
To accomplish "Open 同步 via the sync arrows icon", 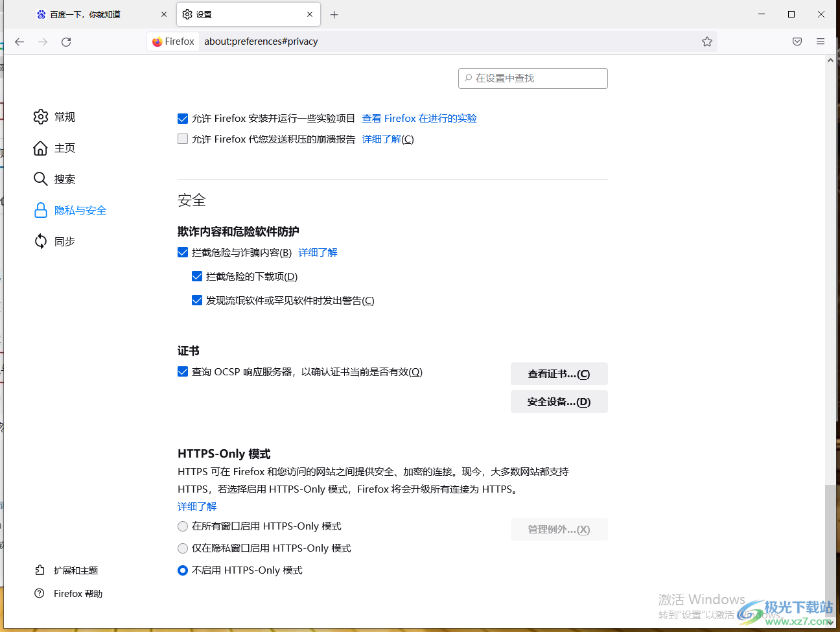I will pos(40,241).
